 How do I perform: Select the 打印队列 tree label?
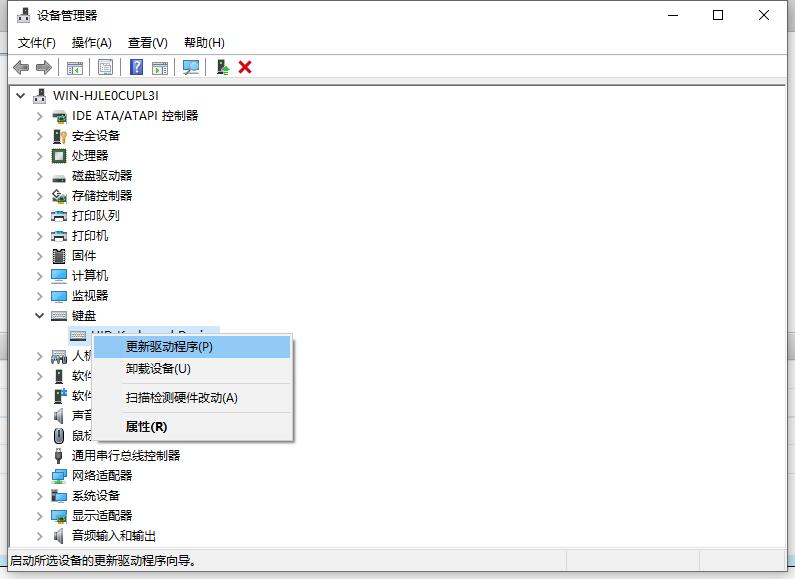tap(96, 216)
